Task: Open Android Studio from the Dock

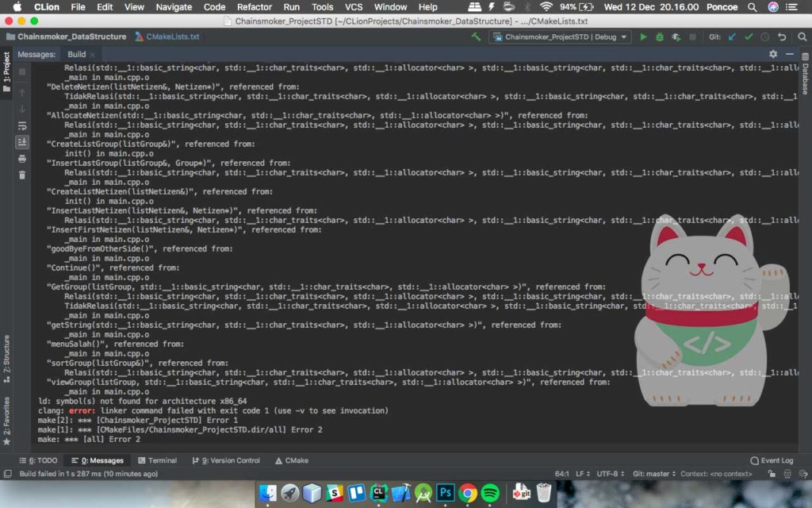Action: [423, 493]
